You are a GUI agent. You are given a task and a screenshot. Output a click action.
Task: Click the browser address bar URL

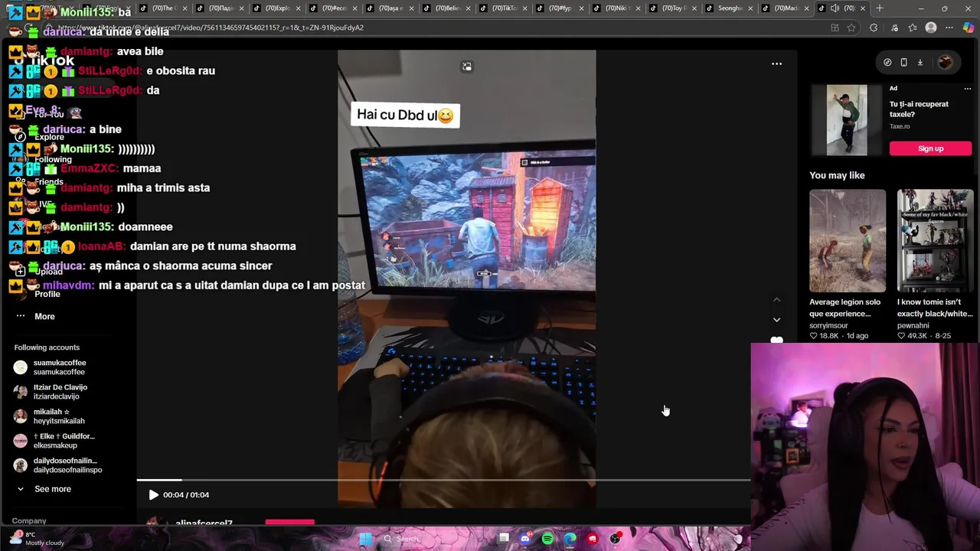[x=211, y=28]
